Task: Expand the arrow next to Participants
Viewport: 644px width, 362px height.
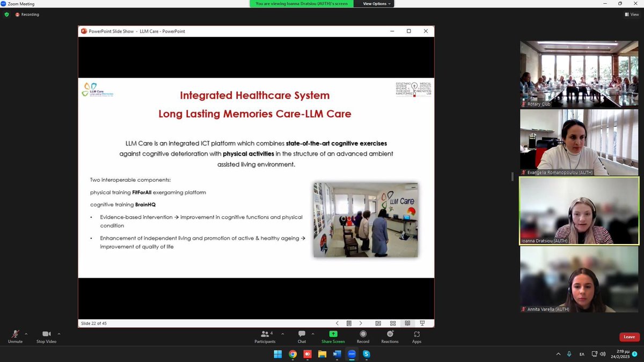Action: 282,334
